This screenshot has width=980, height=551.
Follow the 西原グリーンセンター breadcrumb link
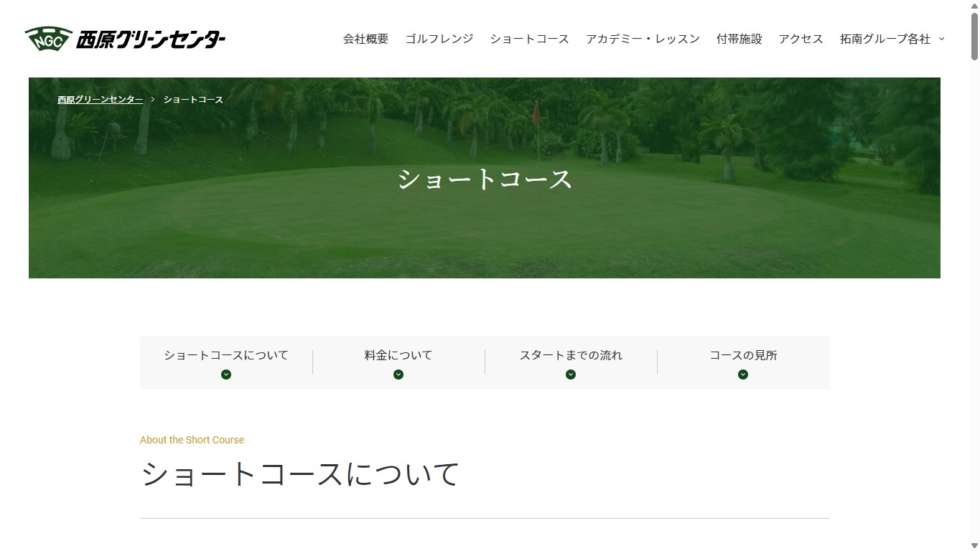[x=101, y=100]
